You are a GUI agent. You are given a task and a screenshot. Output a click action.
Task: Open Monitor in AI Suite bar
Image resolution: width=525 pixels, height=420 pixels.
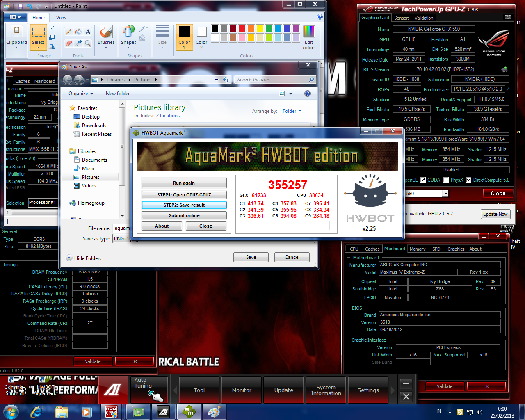pyautogui.click(x=242, y=390)
